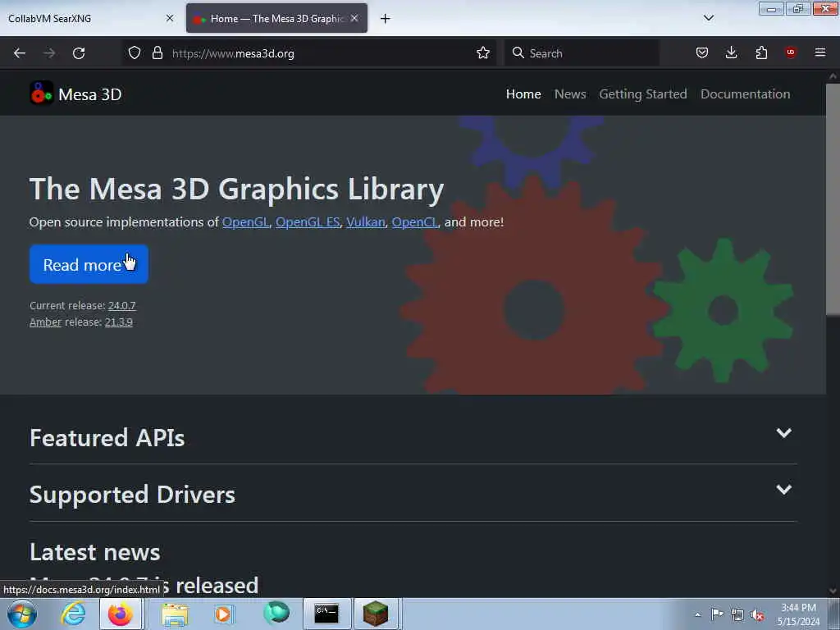The width and height of the screenshot is (840, 630).
Task: Click the teal globe taskbar icon
Action: click(x=276, y=613)
